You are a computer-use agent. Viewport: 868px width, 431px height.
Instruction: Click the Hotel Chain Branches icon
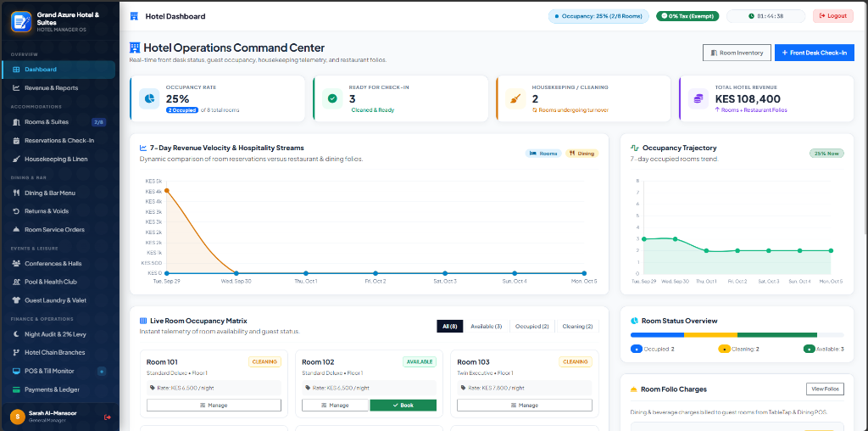[x=16, y=352]
